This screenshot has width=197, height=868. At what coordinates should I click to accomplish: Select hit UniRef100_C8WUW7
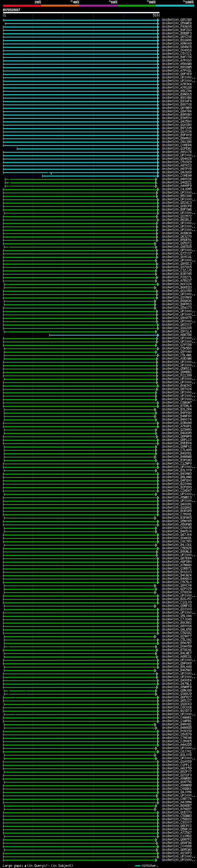(x=177, y=403)
